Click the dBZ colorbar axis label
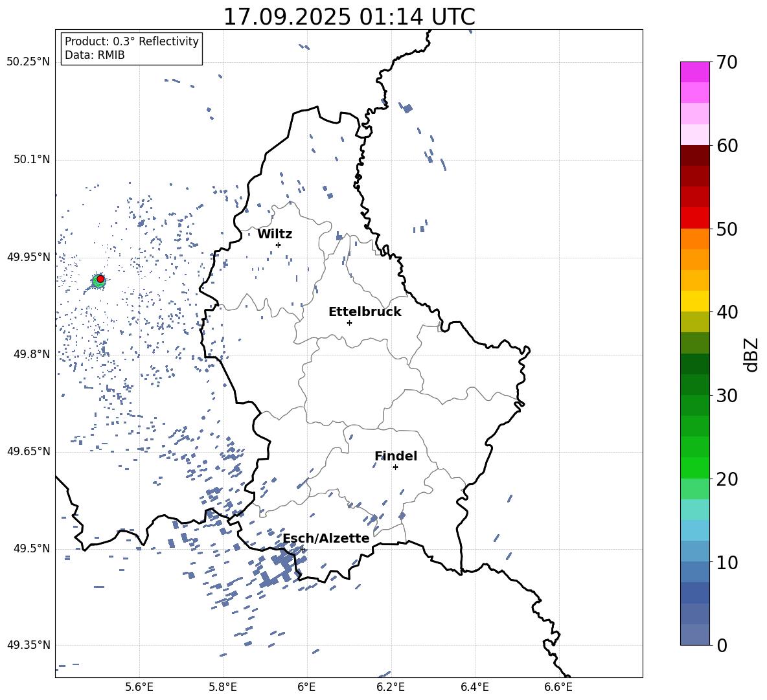Viewport: 767px width, 700px height. pos(752,354)
